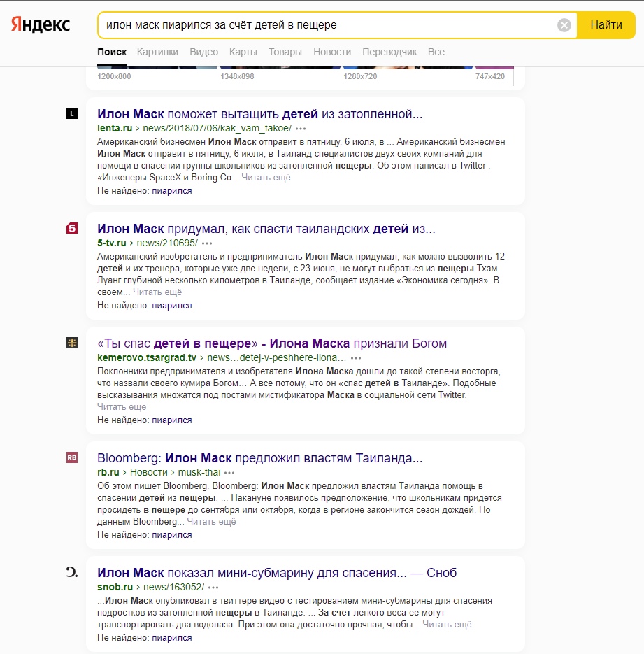
Task: Expand 'Читать ещё' in snob.ru snippet
Action: click(x=448, y=625)
